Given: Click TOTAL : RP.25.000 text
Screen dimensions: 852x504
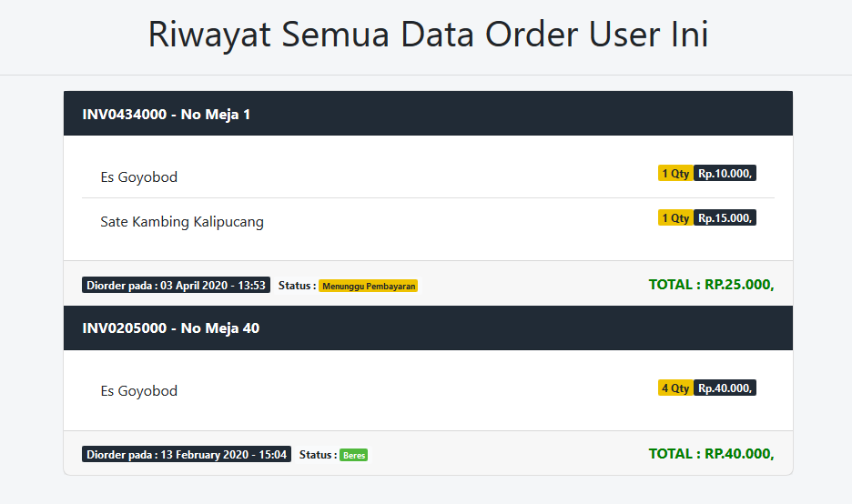Looking at the screenshot, I should click(x=711, y=285).
